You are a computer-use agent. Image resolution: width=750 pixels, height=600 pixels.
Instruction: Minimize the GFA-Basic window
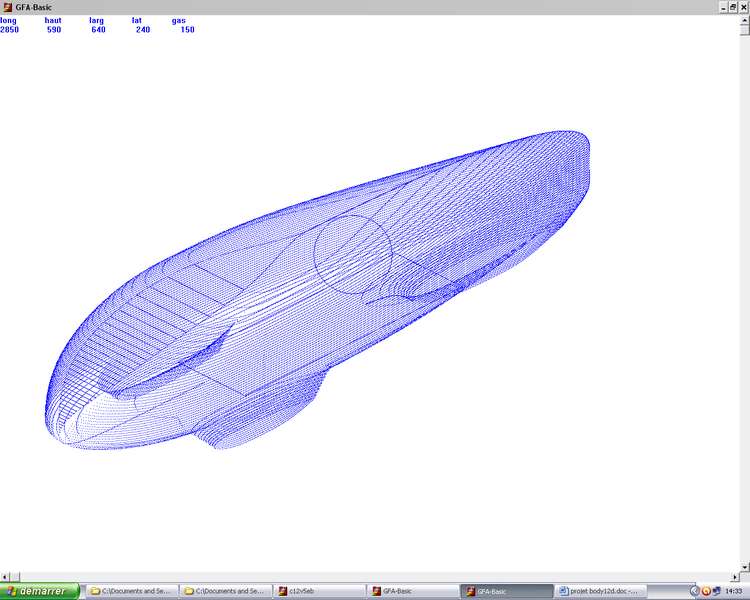tap(724, 7)
